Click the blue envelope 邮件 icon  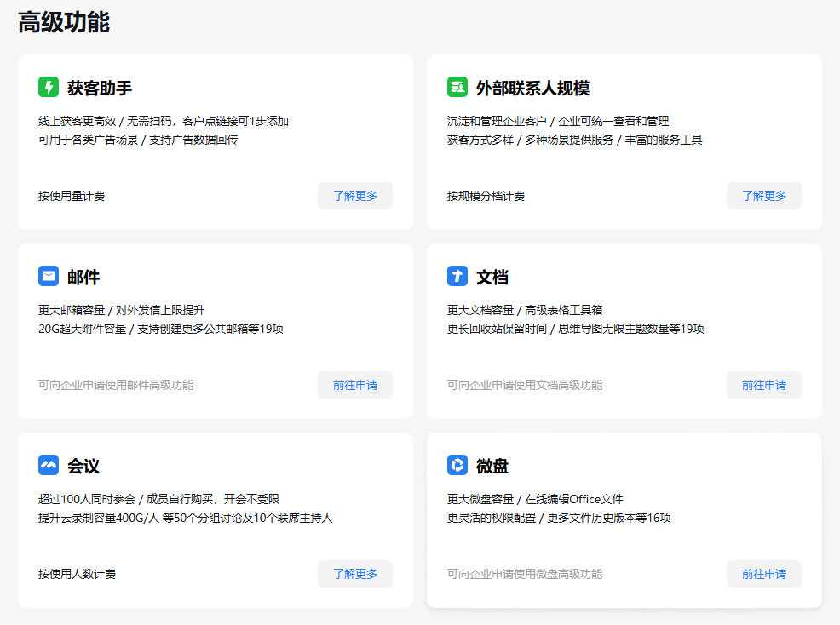click(49, 276)
